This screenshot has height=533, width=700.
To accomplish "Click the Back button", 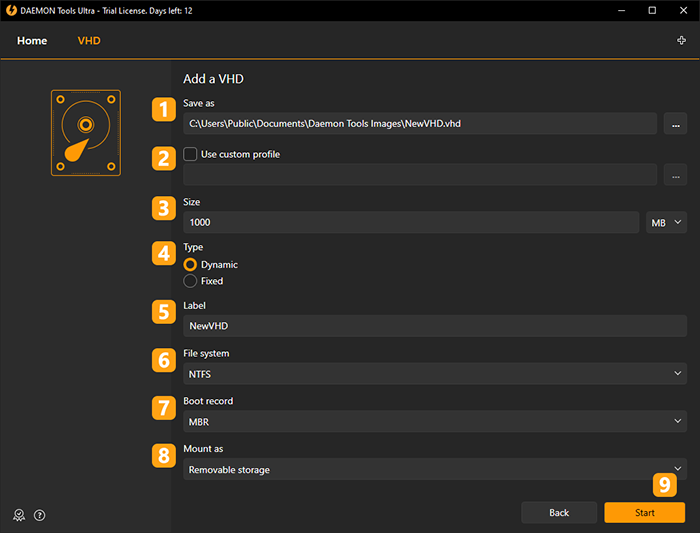I will [559, 512].
